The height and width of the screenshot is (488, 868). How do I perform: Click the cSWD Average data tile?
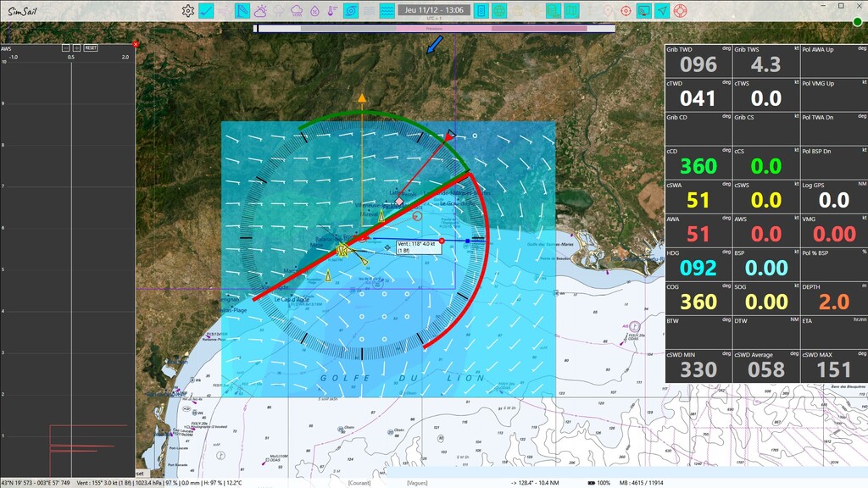tap(765, 364)
